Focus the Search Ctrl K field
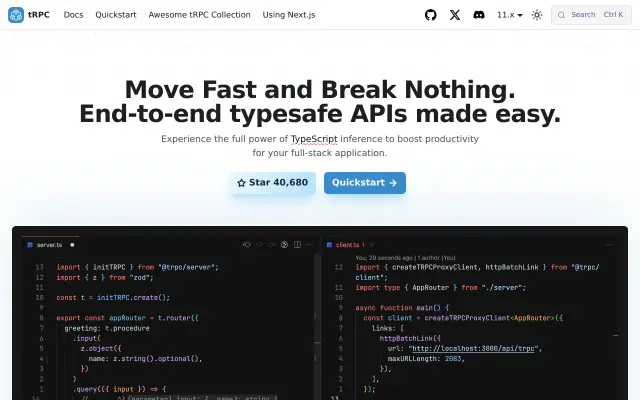Viewport: 640px width, 400px height. [591, 15]
